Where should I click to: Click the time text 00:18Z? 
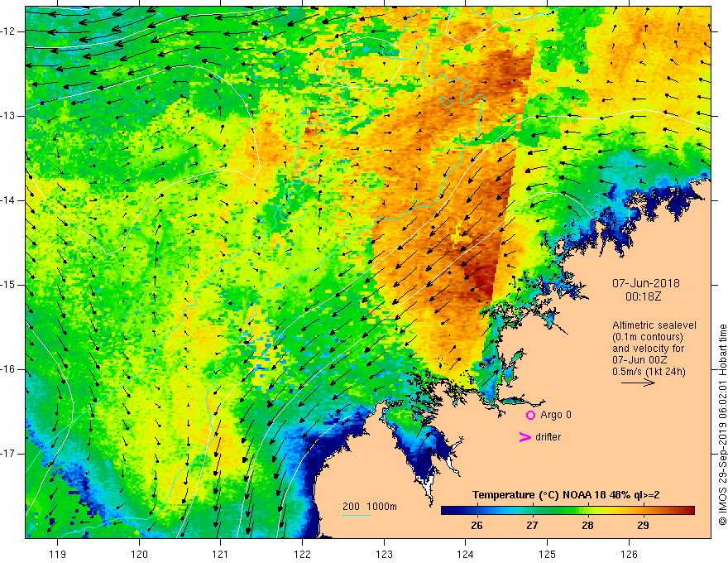643,296
